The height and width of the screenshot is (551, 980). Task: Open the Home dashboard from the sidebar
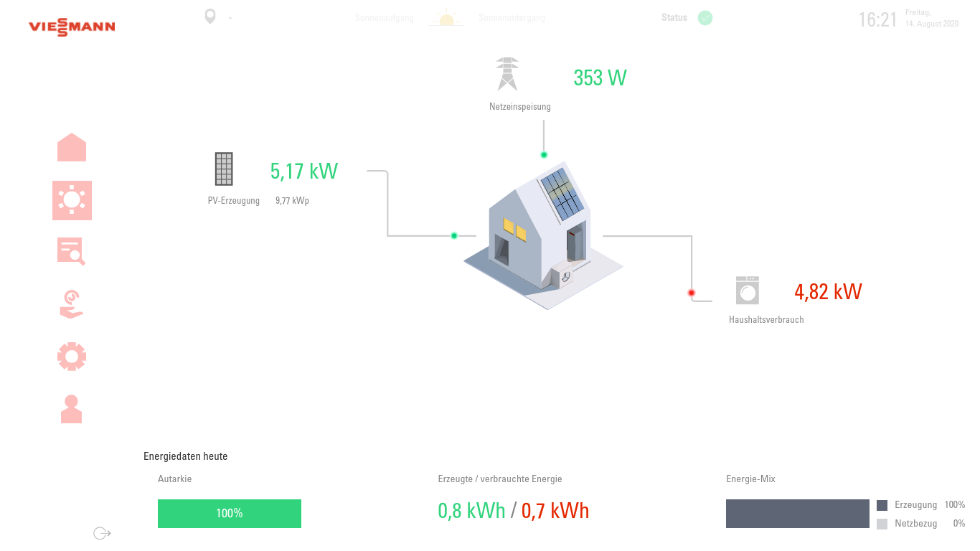tap(72, 147)
